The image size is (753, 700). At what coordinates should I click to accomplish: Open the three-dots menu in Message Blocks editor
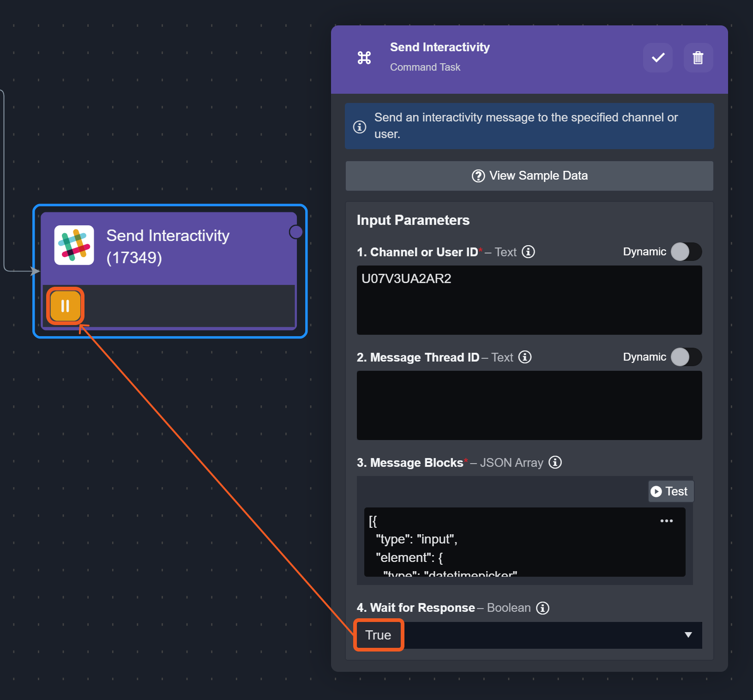(666, 521)
